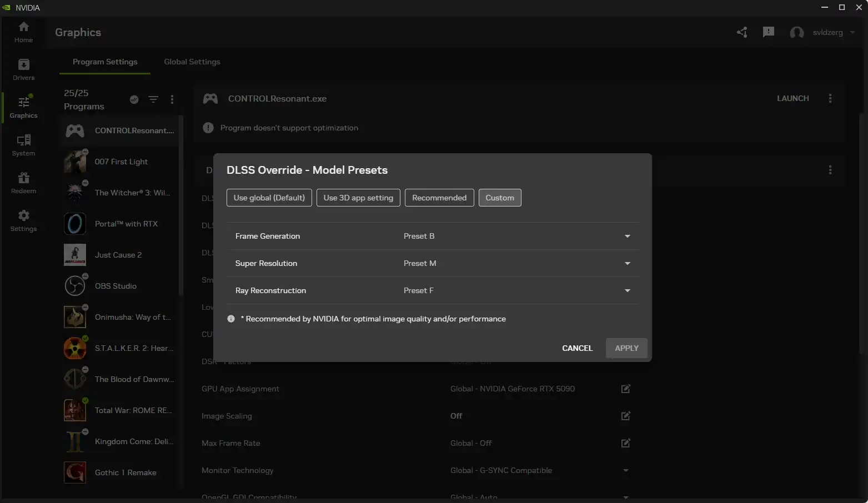
Task: Click the info icon by recommendation note
Action: pyautogui.click(x=231, y=319)
